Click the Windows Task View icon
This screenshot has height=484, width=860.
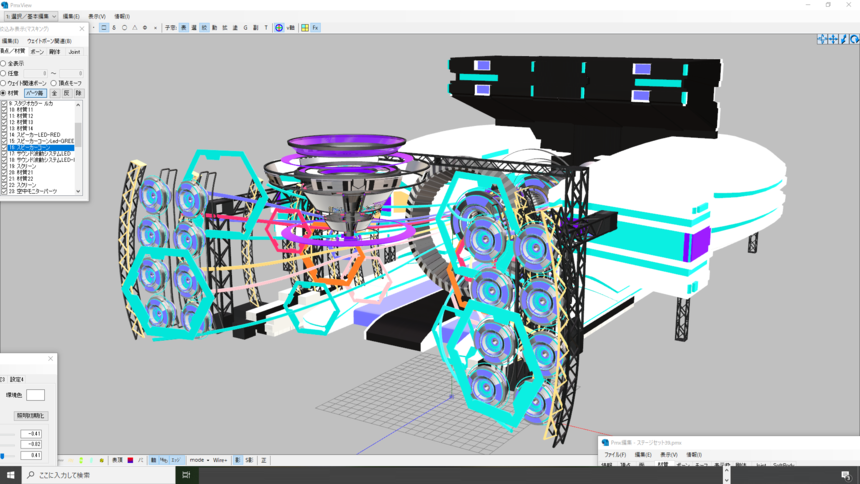[186, 475]
